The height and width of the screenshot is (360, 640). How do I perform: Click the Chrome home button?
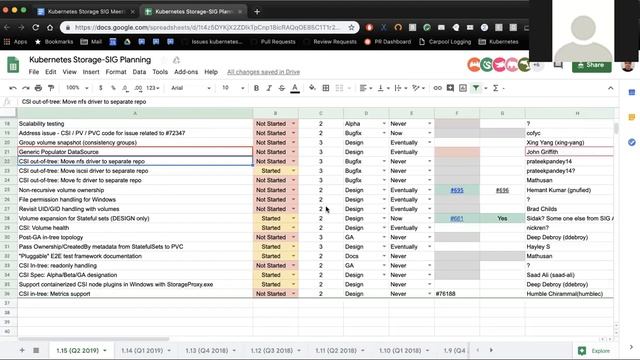50,27
